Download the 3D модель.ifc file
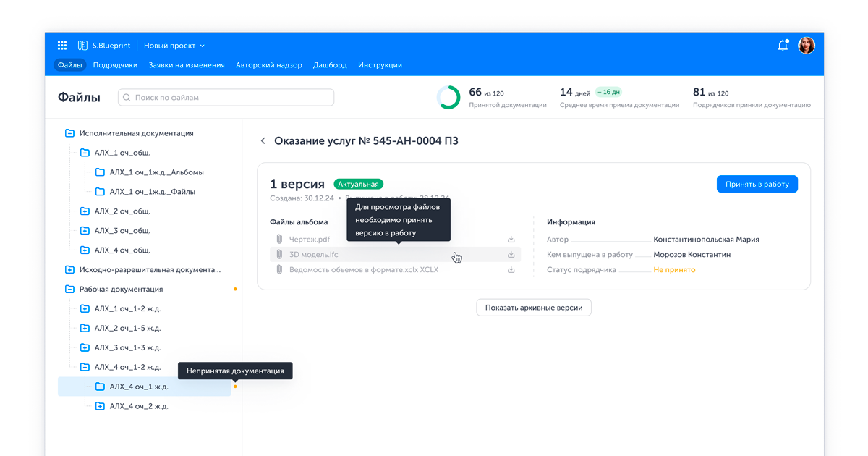The width and height of the screenshot is (868, 456). coord(511,255)
